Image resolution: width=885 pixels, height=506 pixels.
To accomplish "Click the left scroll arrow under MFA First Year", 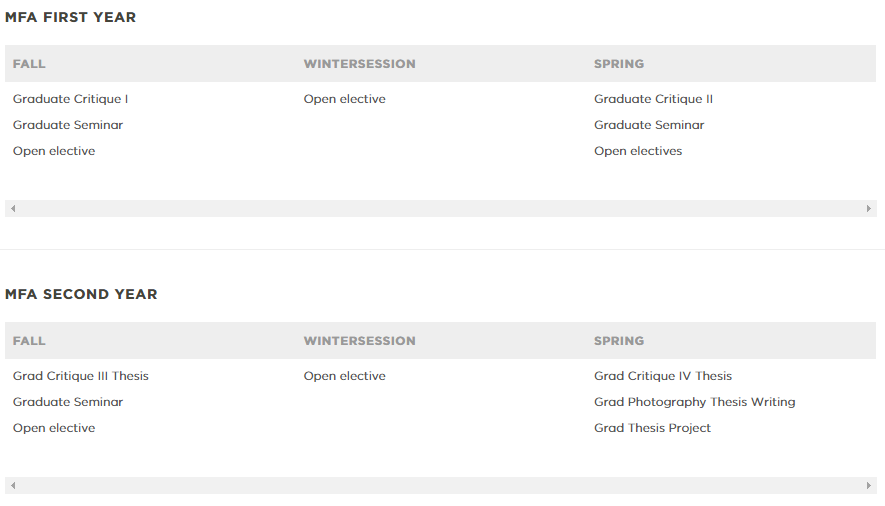I will [13, 209].
